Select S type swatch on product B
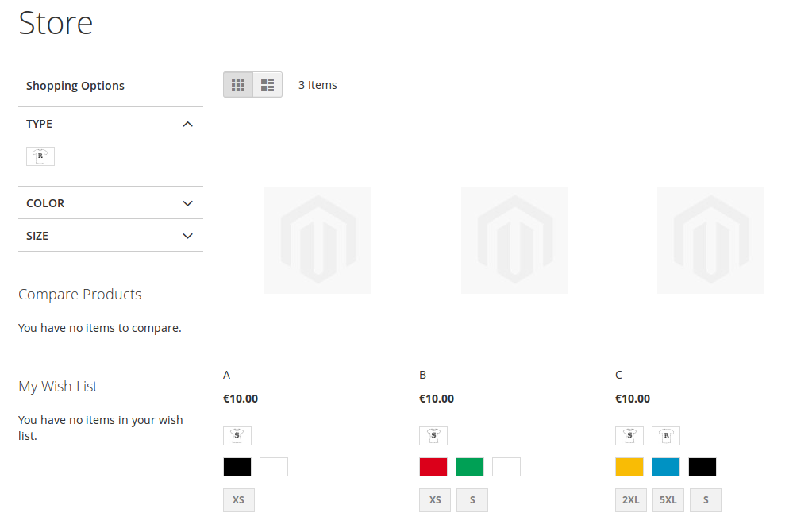 tap(433, 436)
